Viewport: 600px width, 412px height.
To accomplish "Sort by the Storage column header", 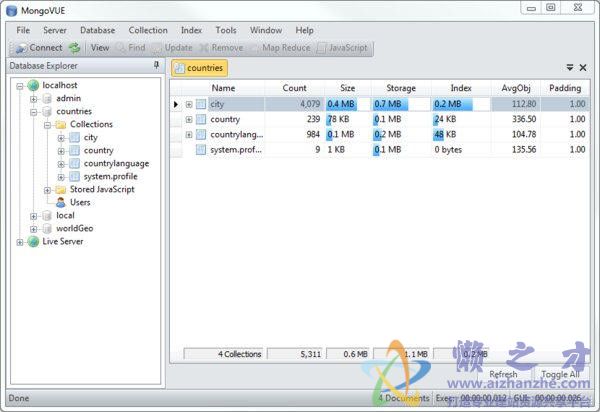I will [401, 88].
